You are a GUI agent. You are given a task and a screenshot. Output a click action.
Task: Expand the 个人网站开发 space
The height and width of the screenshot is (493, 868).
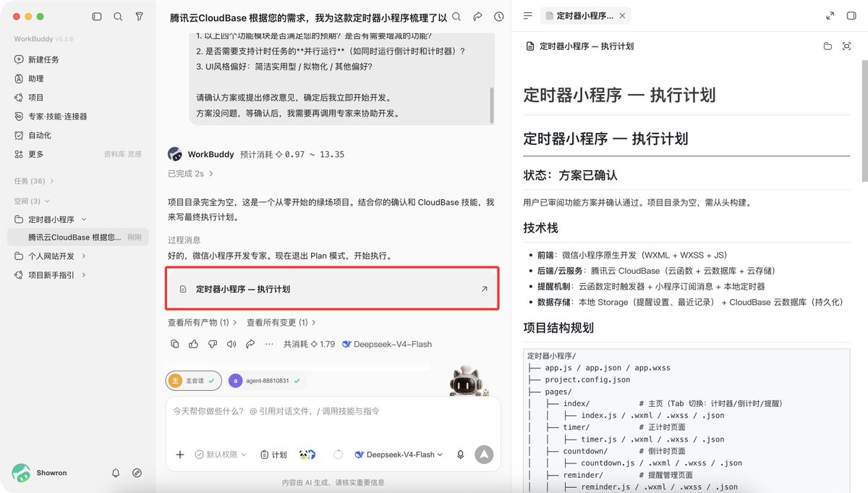51,256
